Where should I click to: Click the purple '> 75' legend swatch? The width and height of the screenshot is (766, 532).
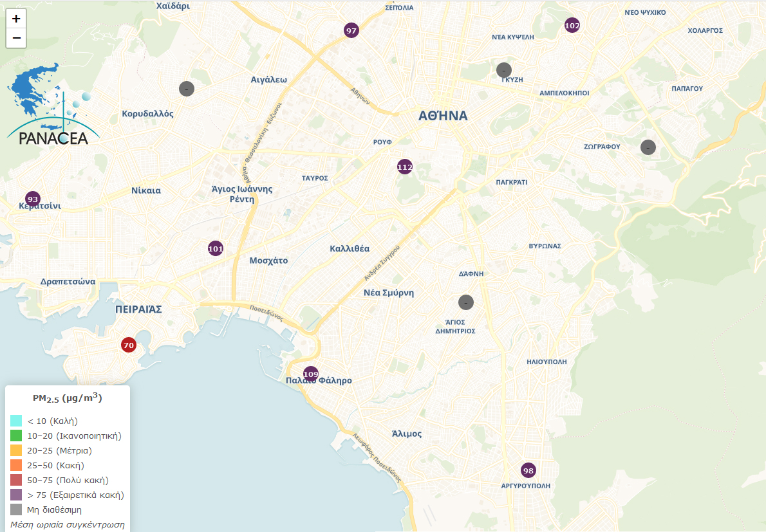click(16, 495)
